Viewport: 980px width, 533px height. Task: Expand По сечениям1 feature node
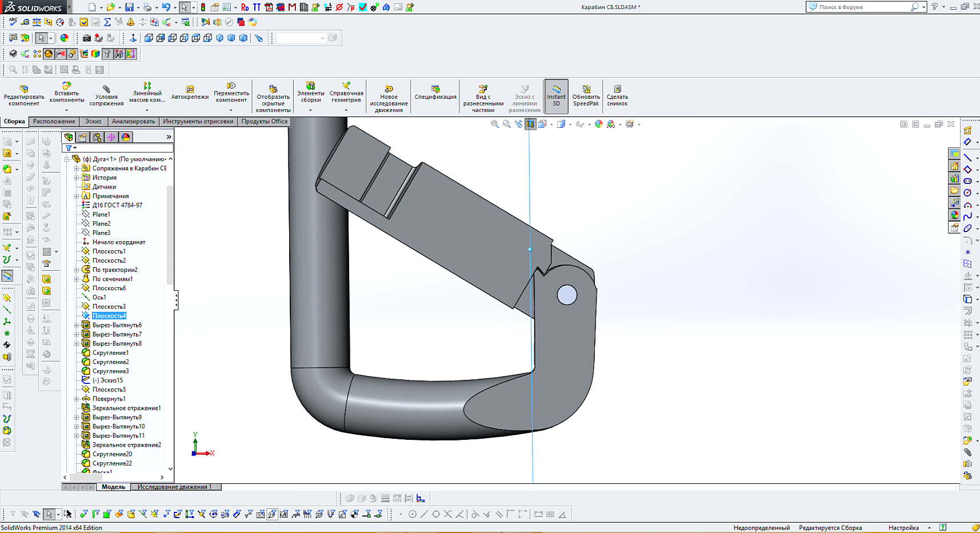(77, 279)
